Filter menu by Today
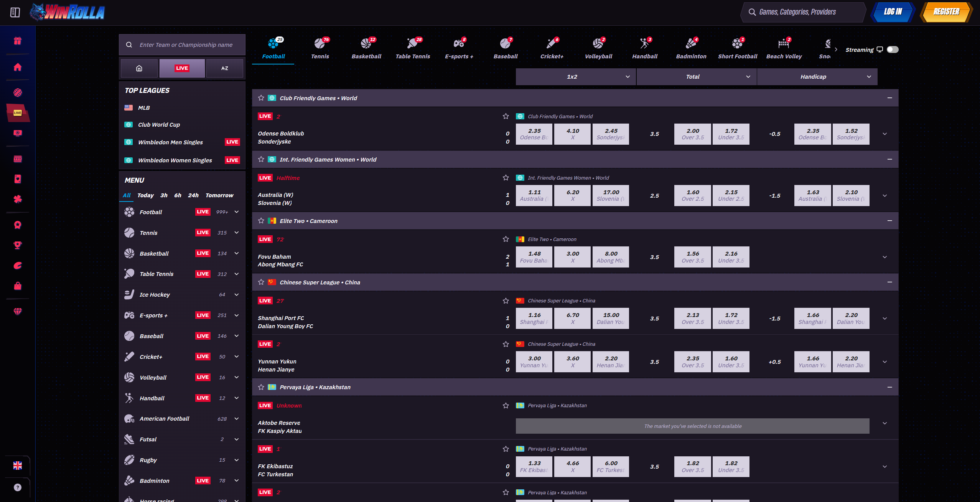 pos(145,195)
